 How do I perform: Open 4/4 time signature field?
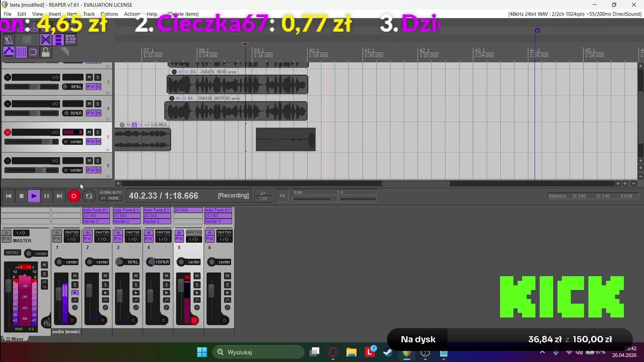click(282, 196)
